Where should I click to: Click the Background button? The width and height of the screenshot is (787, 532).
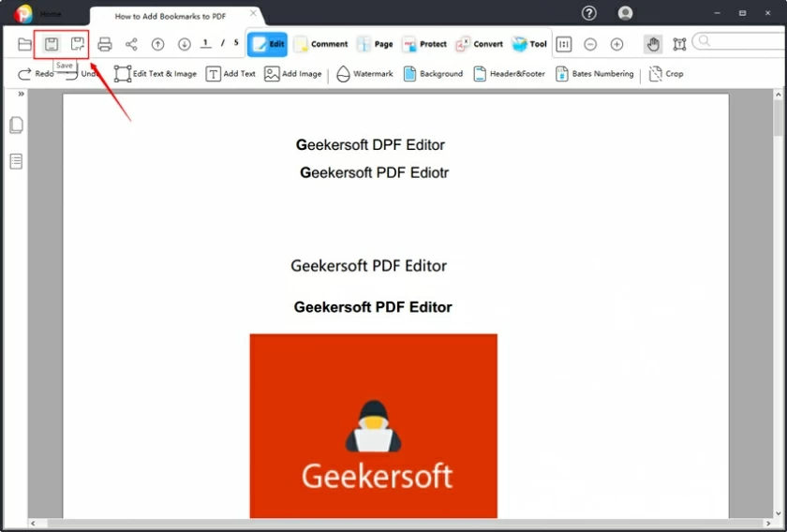[433, 74]
